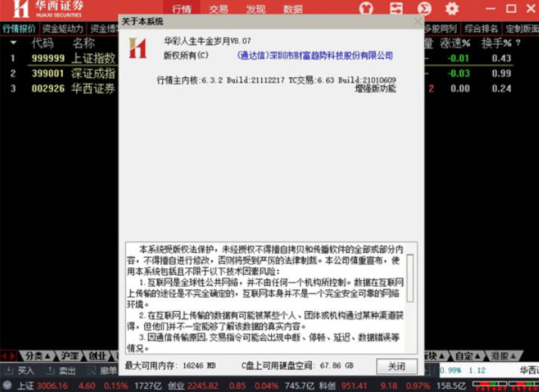Screen dimensions: 539x392
Task: Click the 0.43 turnover value
Action: pos(501,58)
